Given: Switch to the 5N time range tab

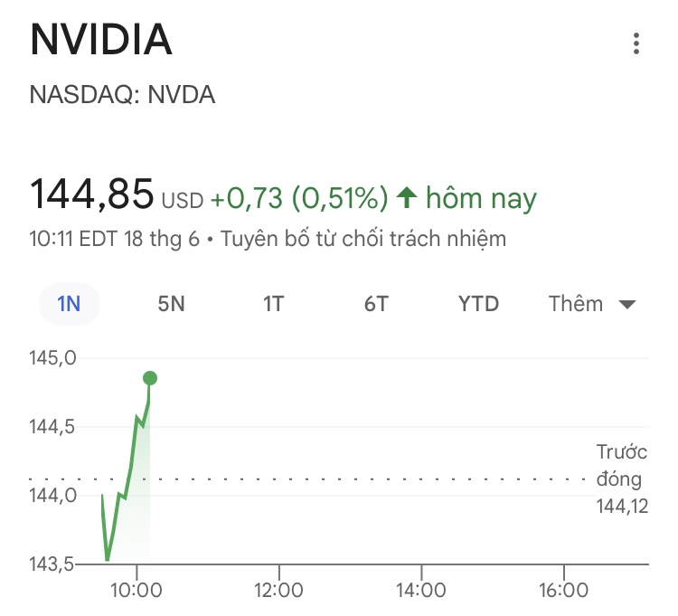Looking at the screenshot, I should tap(171, 304).
